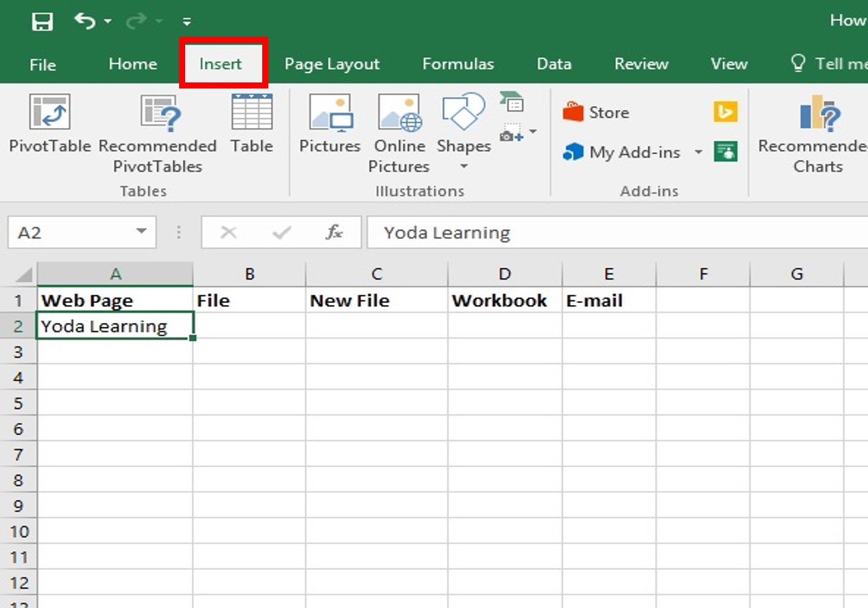Switch to the Page Layout tab
The height and width of the screenshot is (608, 868).
[332, 64]
